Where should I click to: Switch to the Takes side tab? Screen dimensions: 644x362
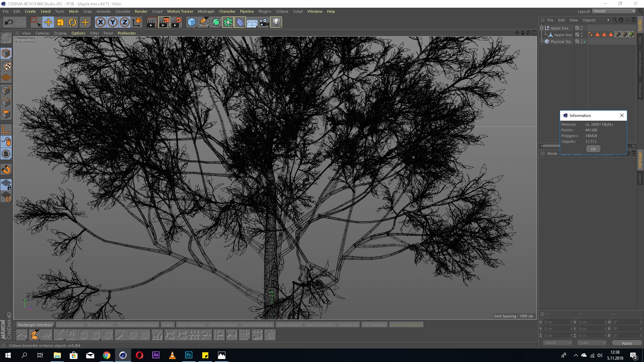point(640,40)
